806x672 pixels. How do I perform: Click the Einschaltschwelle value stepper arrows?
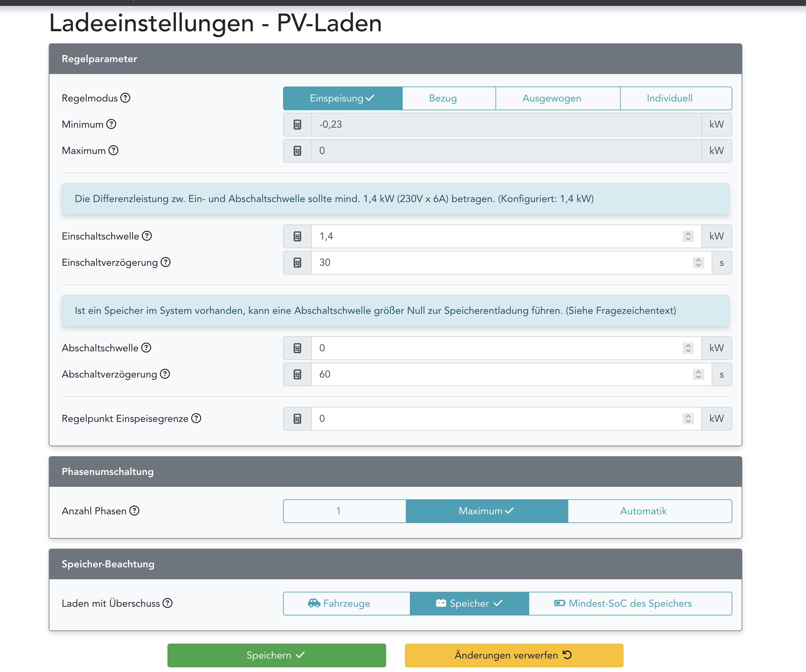pyautogui.click(x=688, y=236)
